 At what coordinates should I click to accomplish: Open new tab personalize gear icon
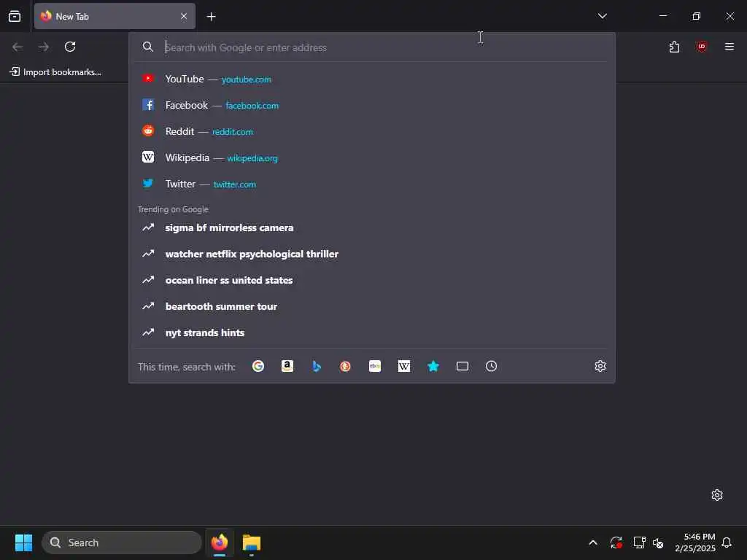point(717,495)
